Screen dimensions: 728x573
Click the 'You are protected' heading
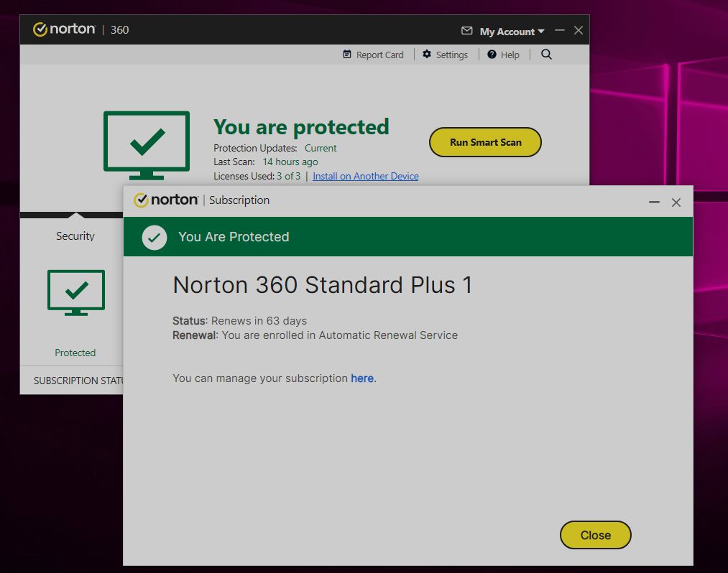[x=301, y=126]
